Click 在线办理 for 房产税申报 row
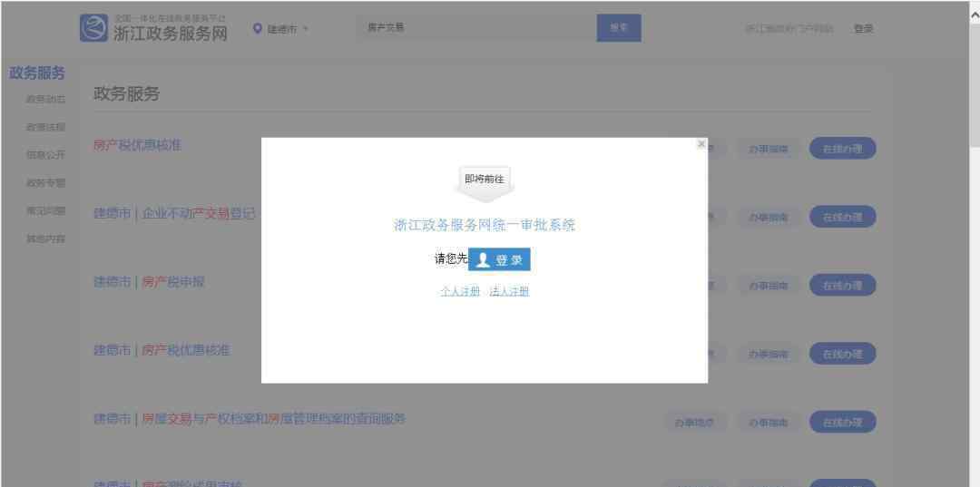Viewport: 980px width, 487px height. click(842, 286)
